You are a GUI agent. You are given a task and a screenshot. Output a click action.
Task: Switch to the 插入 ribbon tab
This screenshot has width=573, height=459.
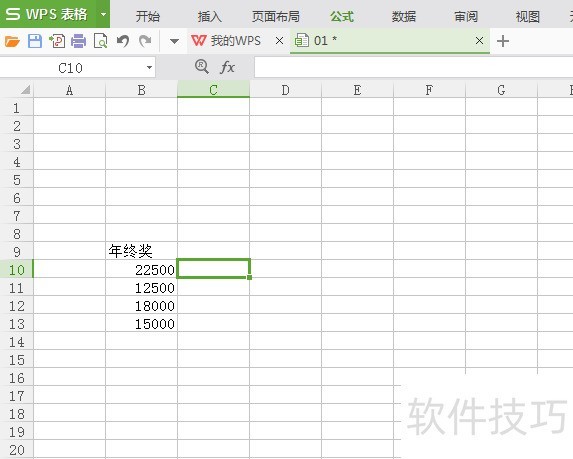[209, 16]
